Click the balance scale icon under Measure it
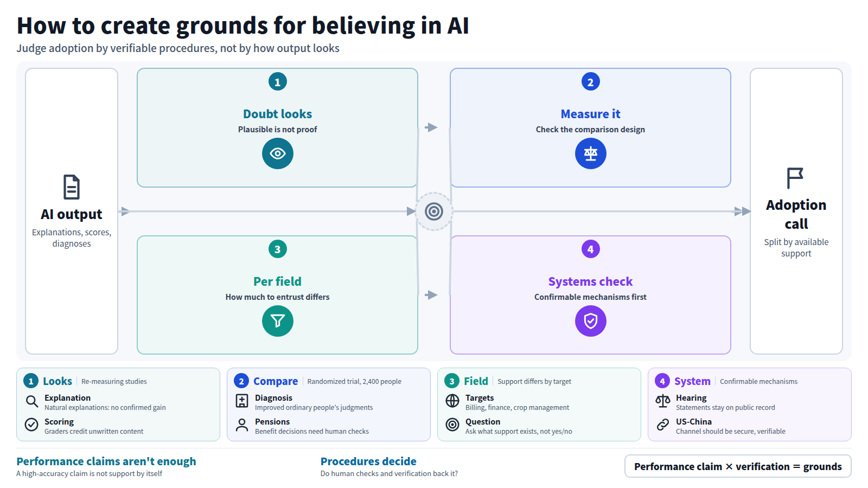 pyautogui.click(x=591, y=153)
